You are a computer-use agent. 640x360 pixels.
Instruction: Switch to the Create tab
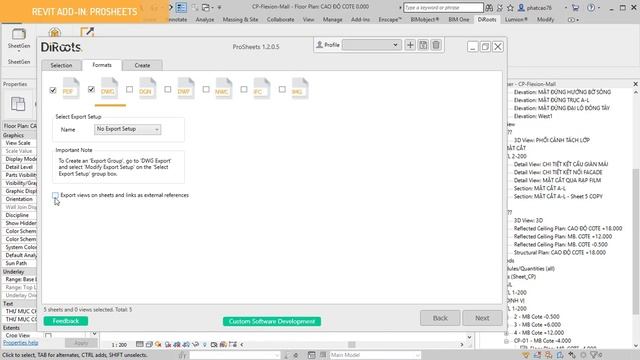pyautogui.click(x=142, y=65)
